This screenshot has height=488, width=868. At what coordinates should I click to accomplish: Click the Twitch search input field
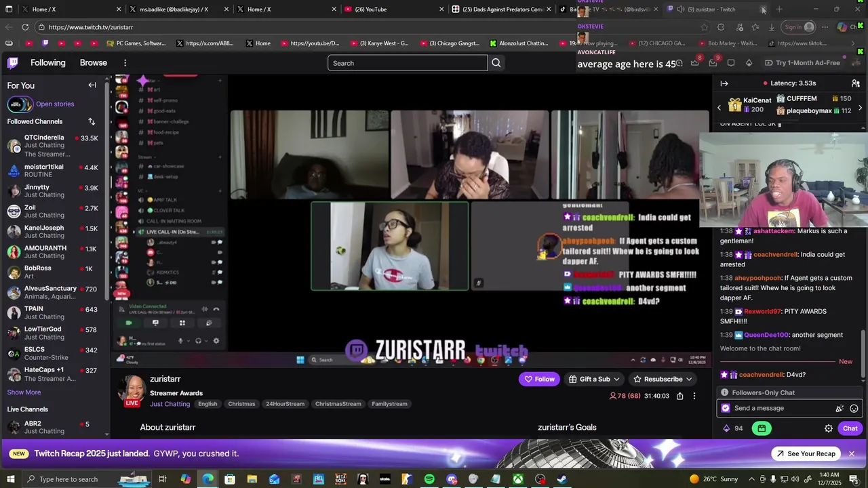coord(408,63)
